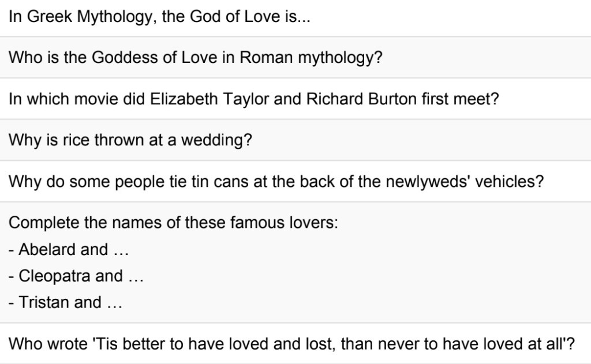Choose the rice thrown at wedding question
The height and width of the screenshot is (364, 591).
(130, 140)
